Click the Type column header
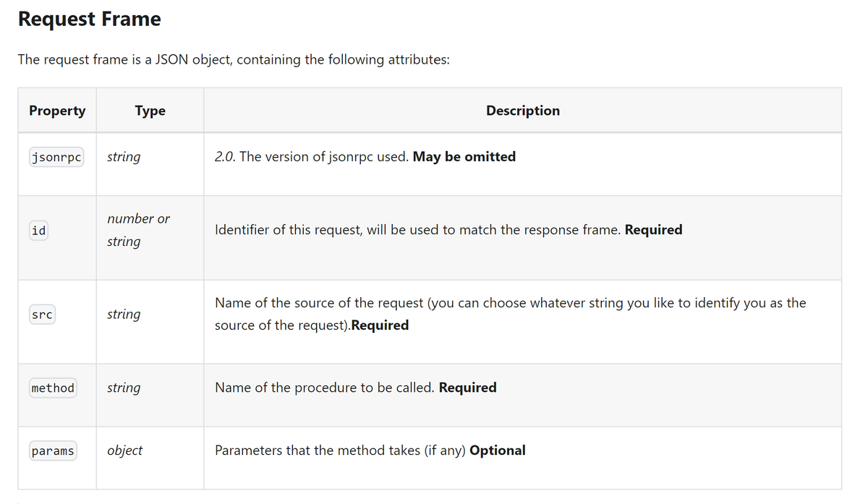 point(150,111)
